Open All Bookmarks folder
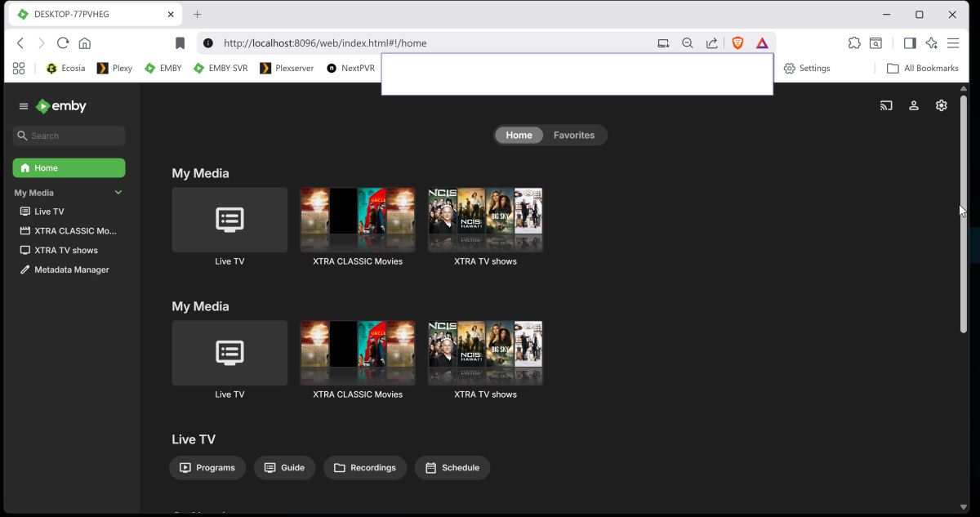The image size is (980, 517). click(923, 69)
